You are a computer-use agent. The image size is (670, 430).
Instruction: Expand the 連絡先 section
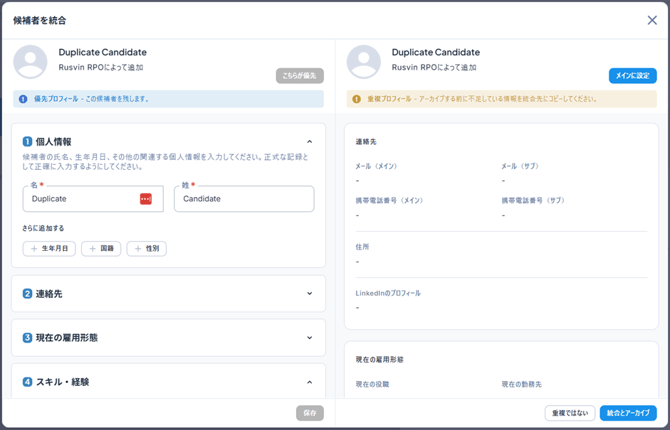309,294
